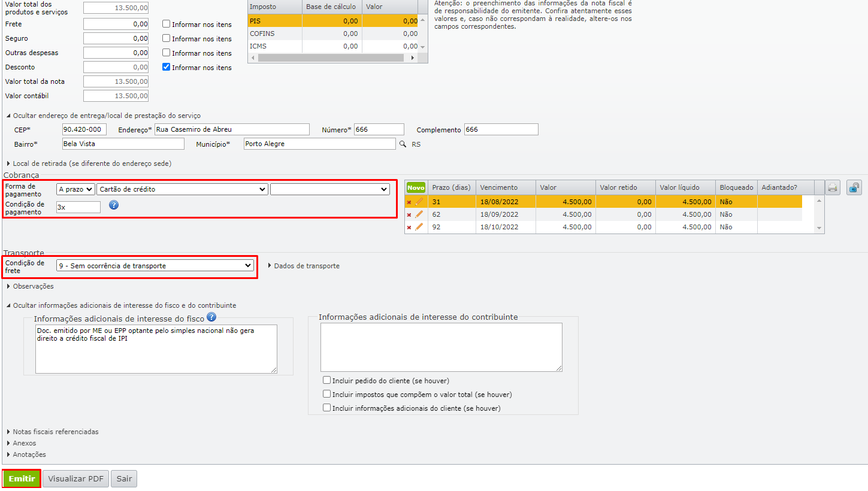Click the 18/10/2022 due date cell
This screenshot has height=491, width=868.
[506, 227]
